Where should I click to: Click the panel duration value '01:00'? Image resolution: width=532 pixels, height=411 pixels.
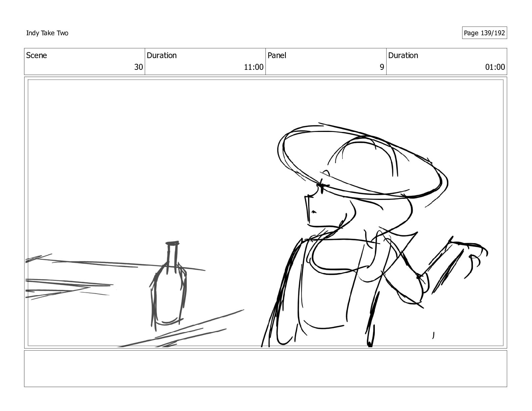(x=495, y=67)
